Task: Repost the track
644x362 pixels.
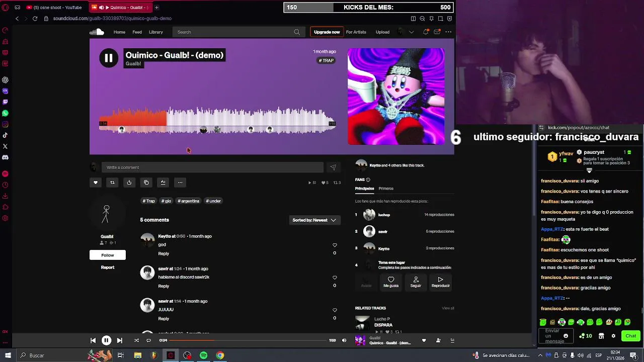Action: [112, 183]
